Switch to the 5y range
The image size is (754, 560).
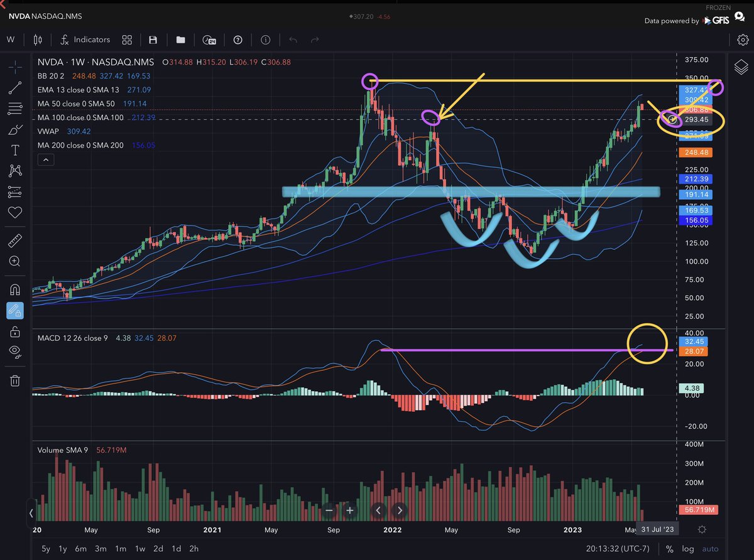46,549
